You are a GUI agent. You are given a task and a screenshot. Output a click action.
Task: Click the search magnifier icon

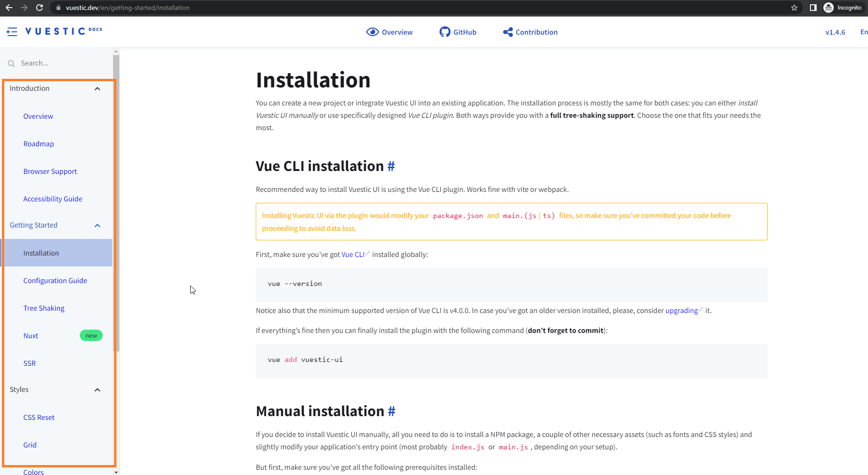[x=11, y=63]
